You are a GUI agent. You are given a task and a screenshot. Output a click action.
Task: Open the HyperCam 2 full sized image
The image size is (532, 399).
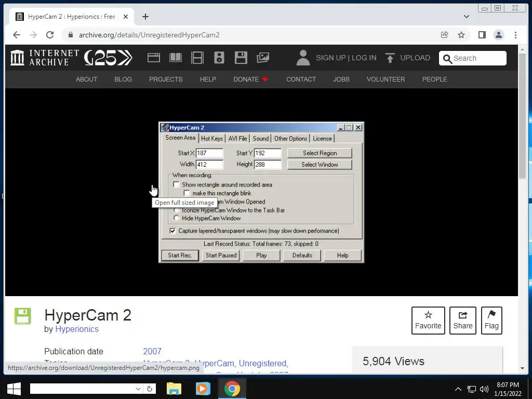point(261,192)
